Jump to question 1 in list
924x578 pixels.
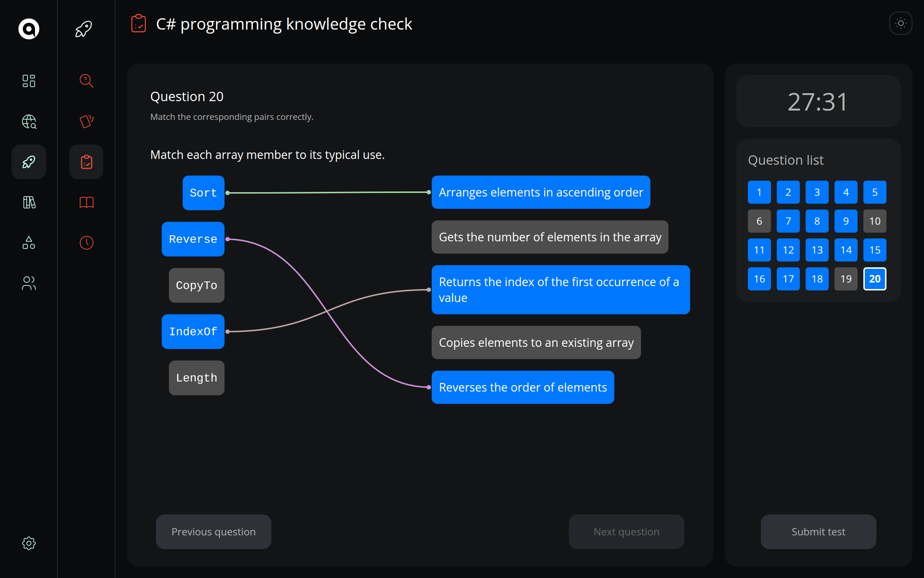[x=759, y=192]
